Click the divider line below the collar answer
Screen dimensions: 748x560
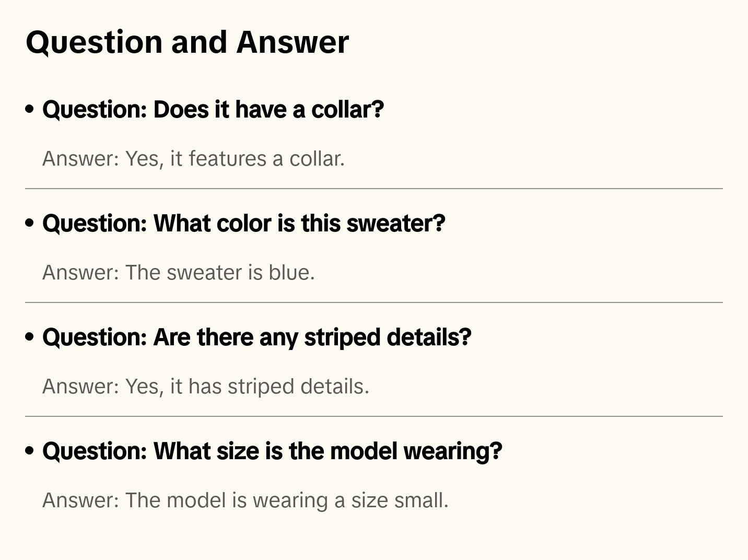pos(374,189)
